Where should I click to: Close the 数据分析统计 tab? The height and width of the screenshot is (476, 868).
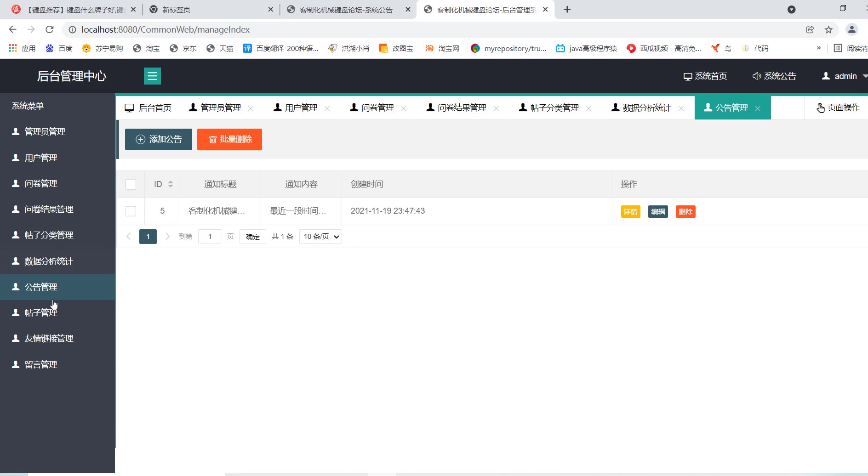click(681, 108)
